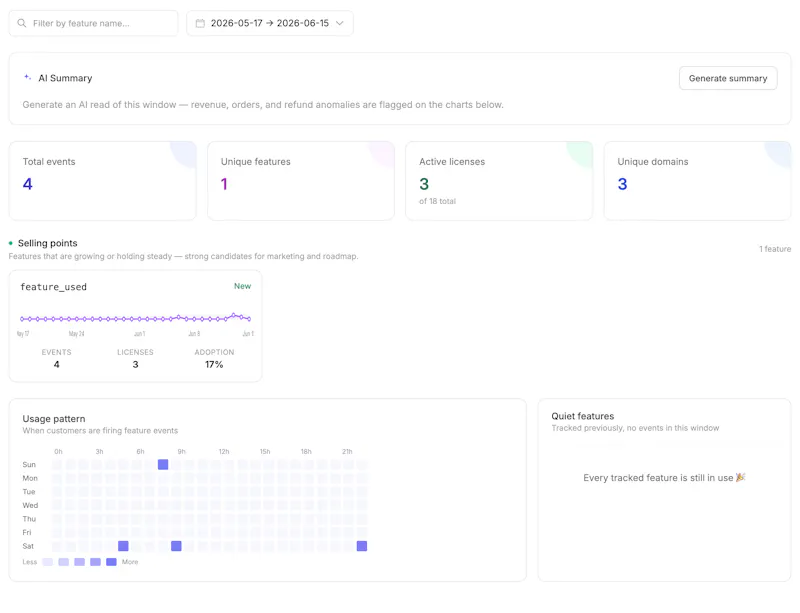Click the New badge on feature_used
The width and height of the screenshot is (800, 613).
(x=242, y=286)
